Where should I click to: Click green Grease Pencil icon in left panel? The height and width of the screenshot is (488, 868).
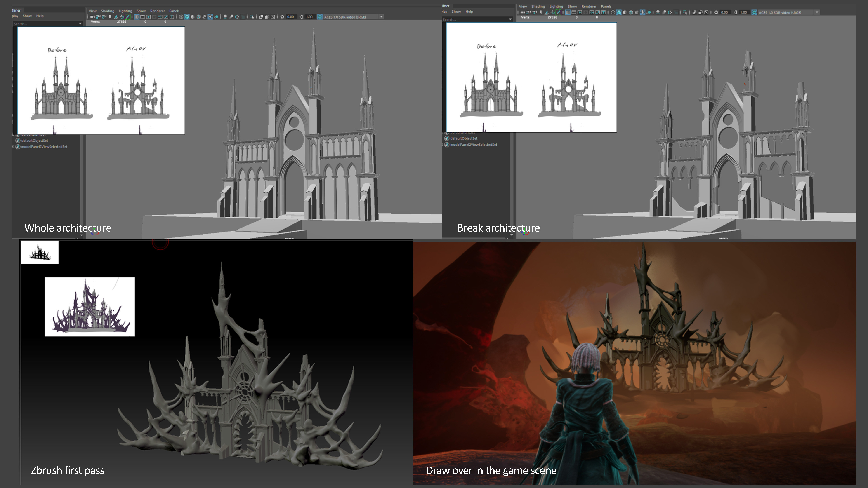(x=128, y=17)
